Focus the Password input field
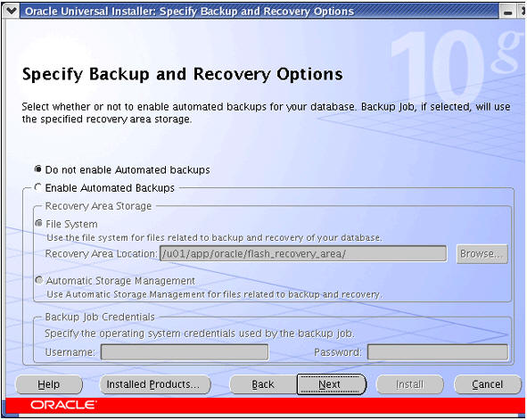Viewport: 527px width, 420px height. [438, 352]
